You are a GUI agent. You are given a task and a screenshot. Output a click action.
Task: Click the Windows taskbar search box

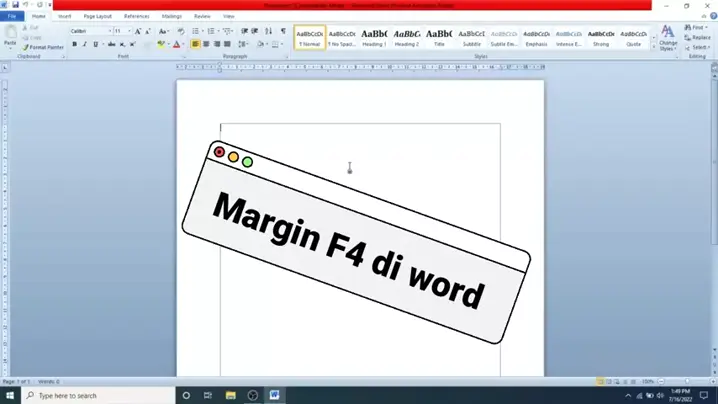point(95,395)
